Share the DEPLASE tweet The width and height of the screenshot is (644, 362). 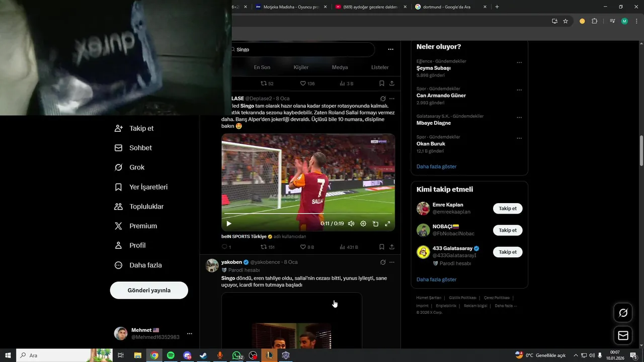[x=391, y=247]
